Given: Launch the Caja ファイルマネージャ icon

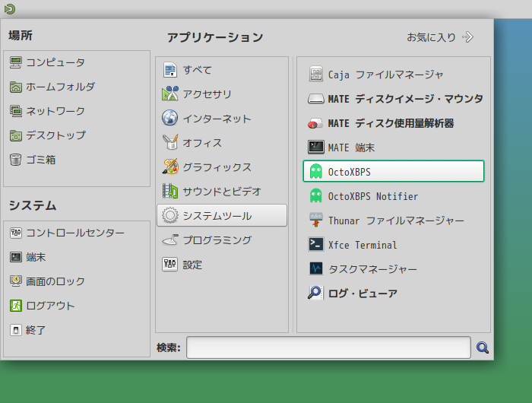Looking at the screenshot, I should pyautogui.click(x=316, y=74).
